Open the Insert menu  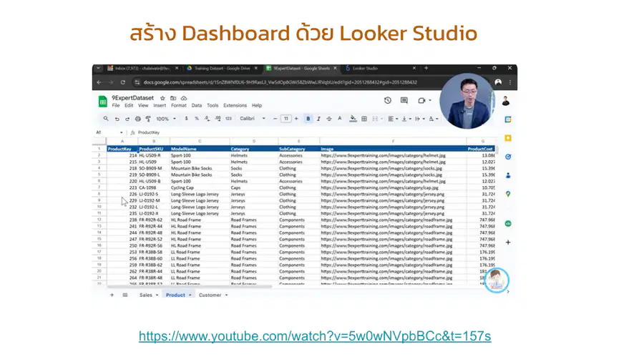coord(160,105)
